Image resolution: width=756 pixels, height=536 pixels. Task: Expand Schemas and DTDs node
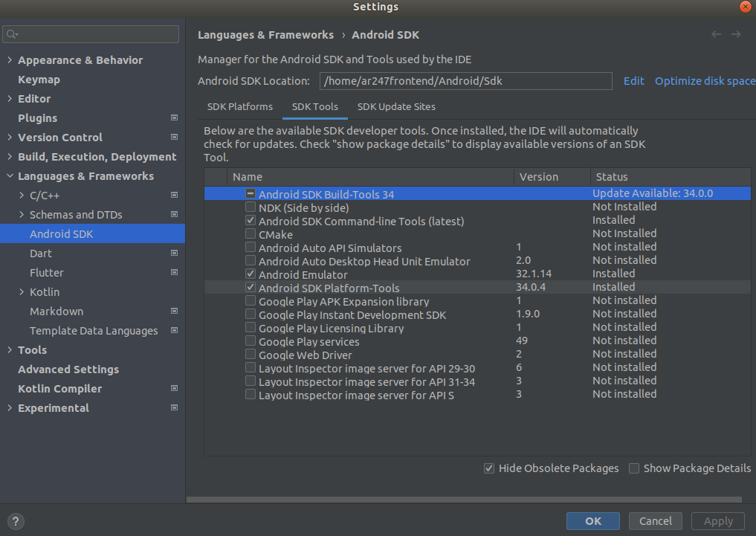click(x=22, y=215)
